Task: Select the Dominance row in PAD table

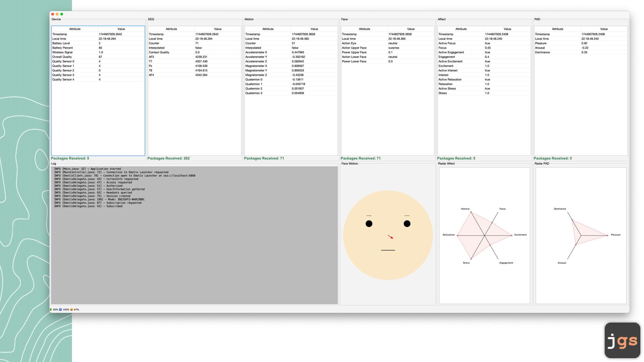Action: [580, 52]
